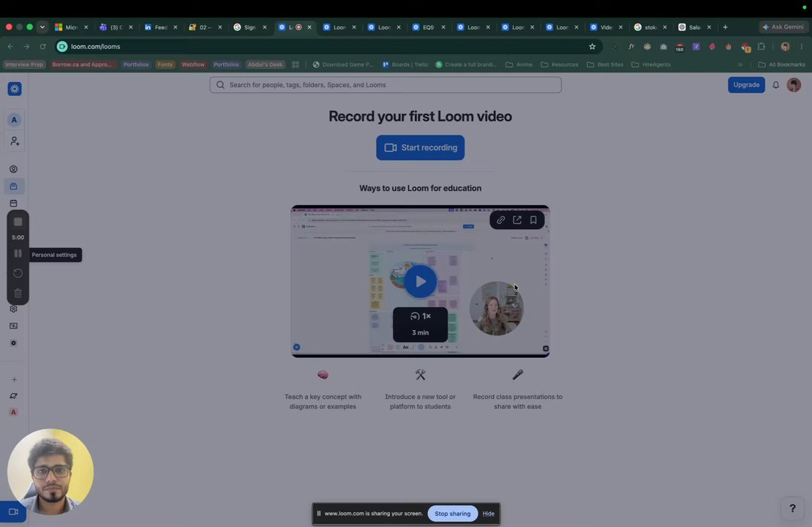This screenshot has height=527, width=812.
Task: Click the small dark gear icon in sidebar
Action: [13, 343]
